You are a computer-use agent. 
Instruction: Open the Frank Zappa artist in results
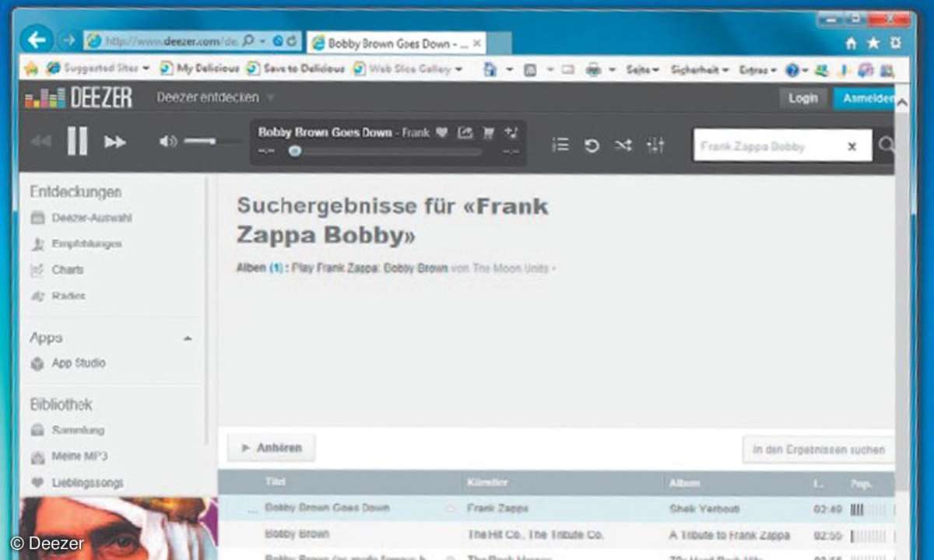point(497,509)
